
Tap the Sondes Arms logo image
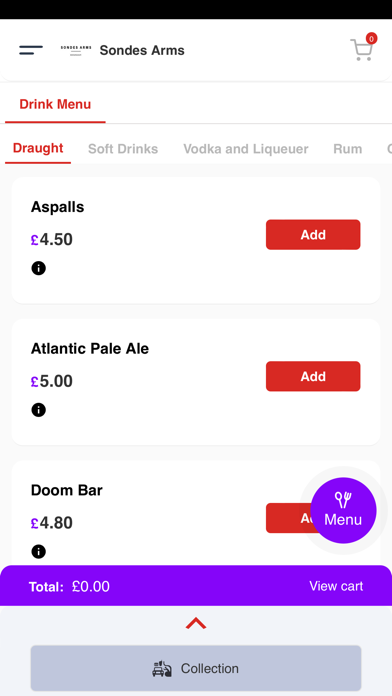coord(76,50)
